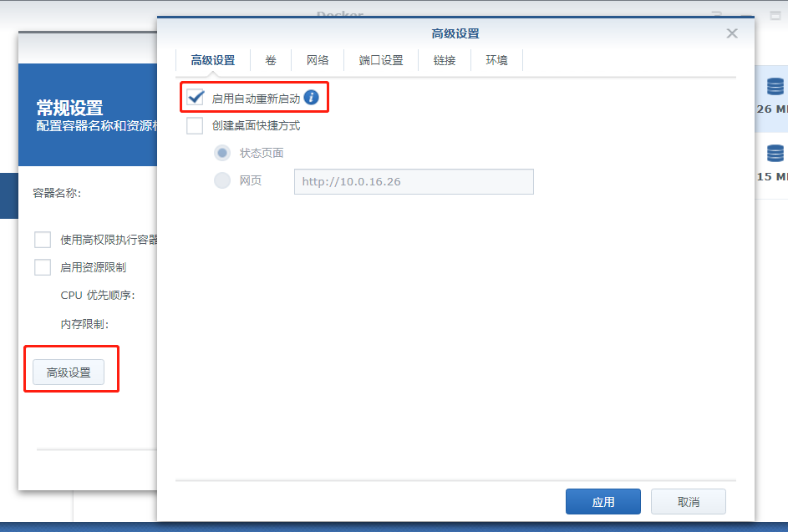
Task: Uncheck the 启用自动重新启动 checkbox
Action: pyautogui.click(x=196, y=98)
